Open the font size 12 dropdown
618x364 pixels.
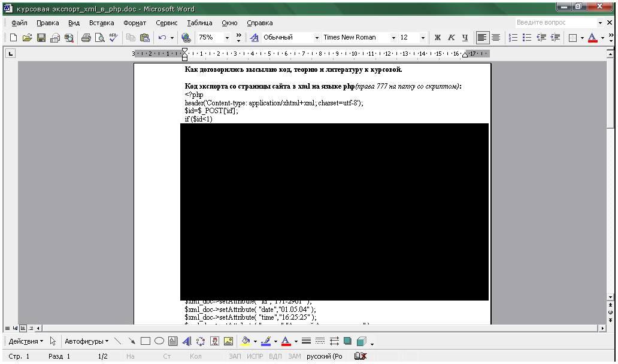[x=423, y=38]
